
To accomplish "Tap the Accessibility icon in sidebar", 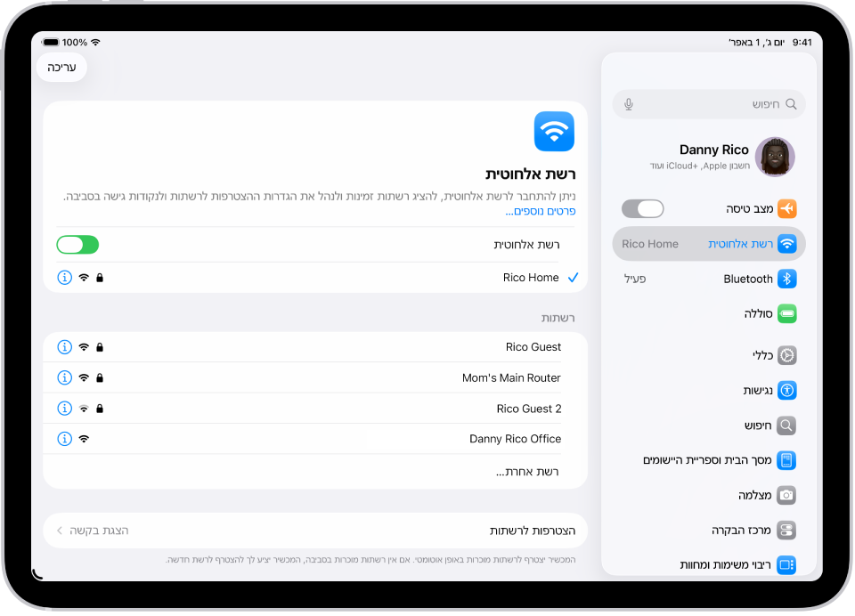I will (786, 390).
